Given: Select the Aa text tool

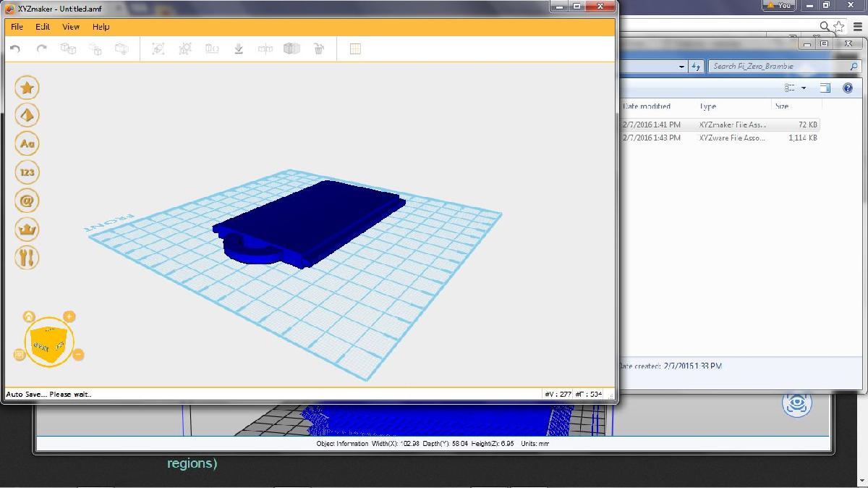Looking at the screenshot, I should pos(27,144).
